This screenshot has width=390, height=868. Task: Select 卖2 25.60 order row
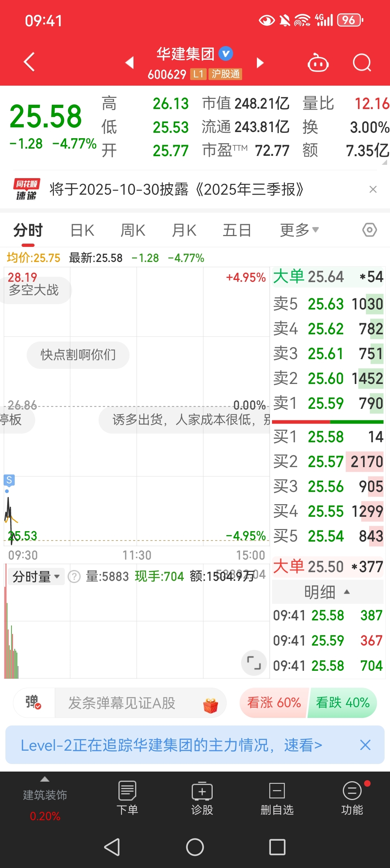point(328,378)
